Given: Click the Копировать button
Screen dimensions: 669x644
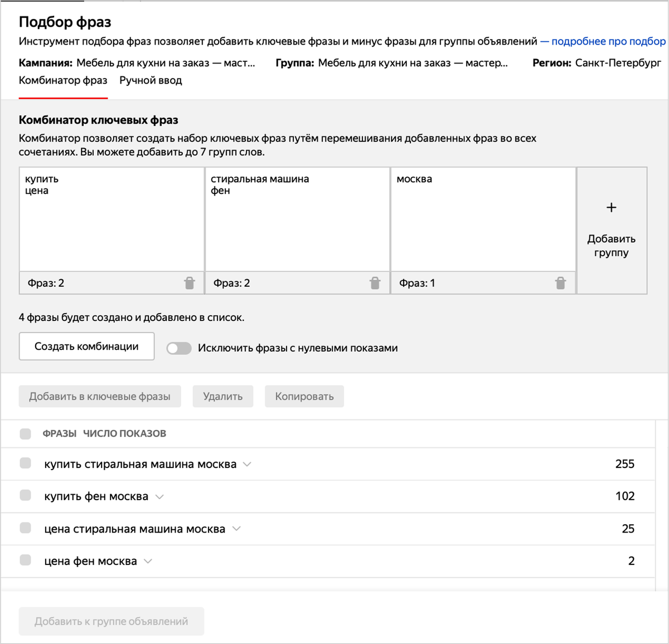Looking at the screenshot, I should (x=304, y=397).
